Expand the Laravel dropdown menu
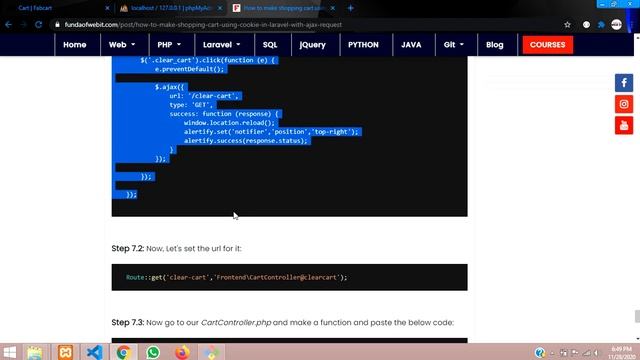The width and height of the screenshot is (640, 360). coord(222,45)
